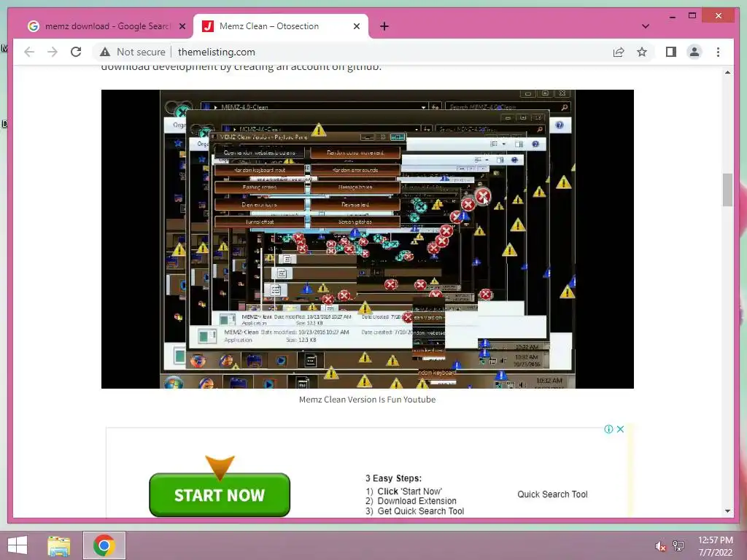Close the memz download Google tab
This screenshot has width=747, height=560.
tap(182, 26)
